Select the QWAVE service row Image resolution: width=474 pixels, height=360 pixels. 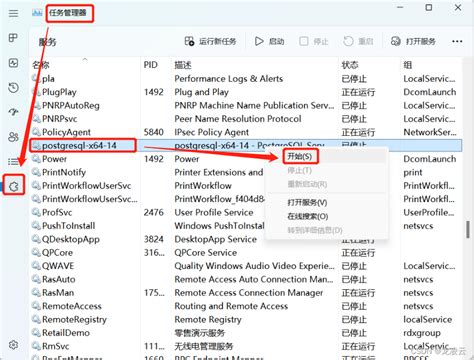pos(246,266)
